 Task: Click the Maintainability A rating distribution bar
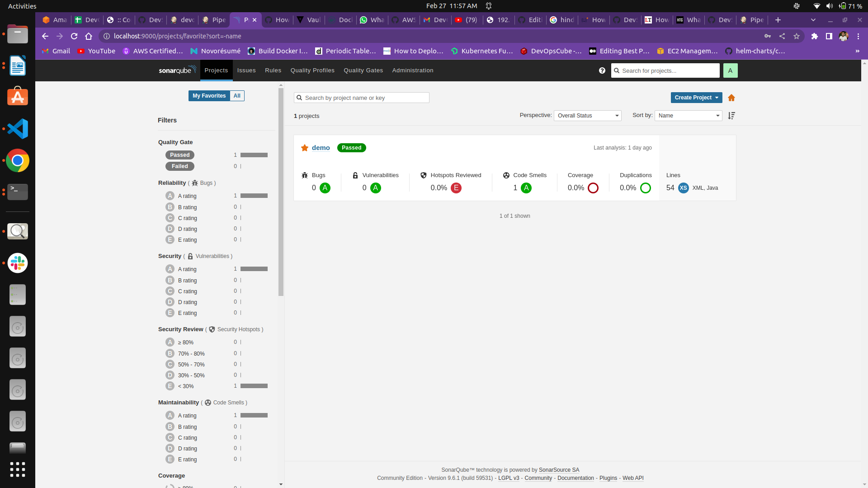point(254,415)
